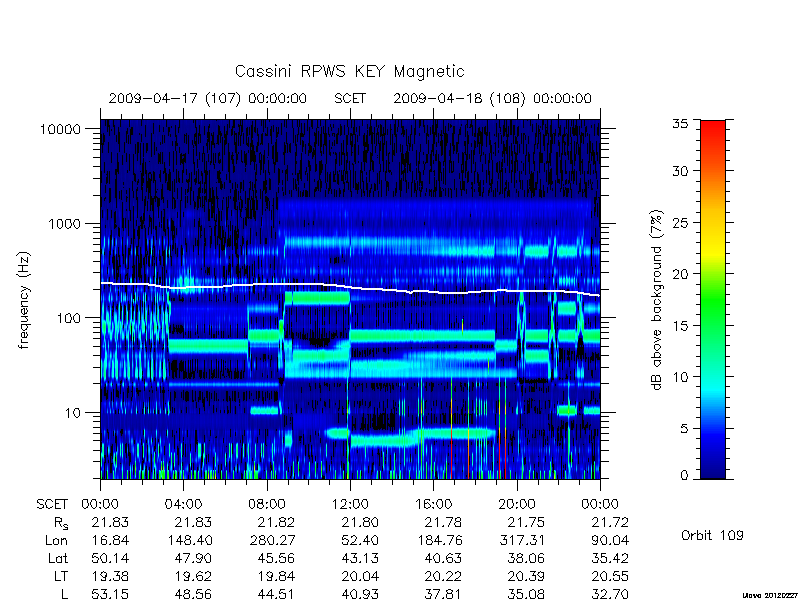800x600 pixels.
Task: Click the 1000 frequency tick label
Action: [x=64, y=224]
